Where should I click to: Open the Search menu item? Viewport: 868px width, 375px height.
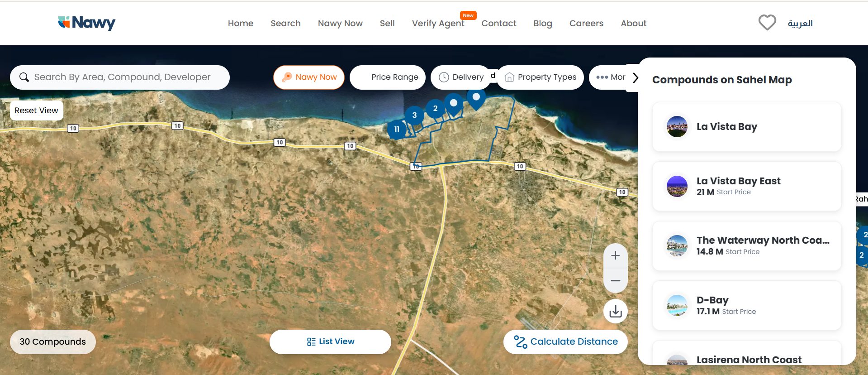tap(285, 23)
